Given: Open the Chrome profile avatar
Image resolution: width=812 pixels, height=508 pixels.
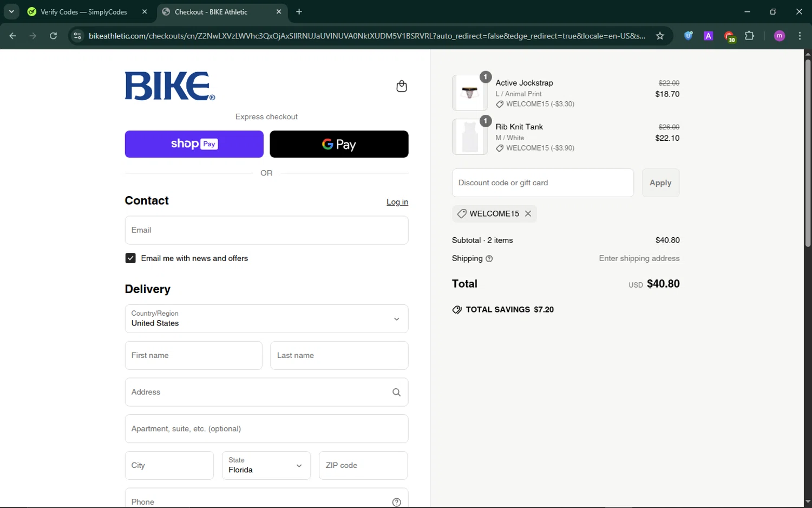Looking at the screenshot, I should point(780,36).
